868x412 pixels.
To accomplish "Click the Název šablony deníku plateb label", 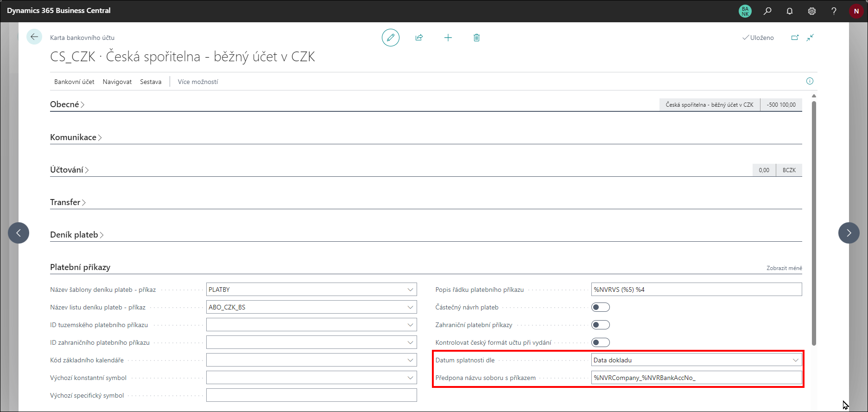I will pyautogui.click(x=103, y=290).
